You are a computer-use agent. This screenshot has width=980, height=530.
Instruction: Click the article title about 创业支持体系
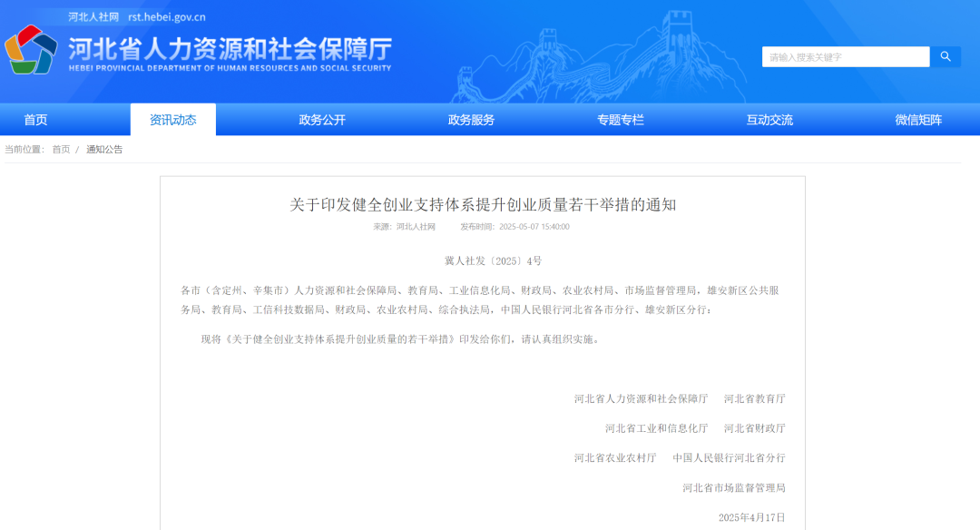(x=483, y=204)
